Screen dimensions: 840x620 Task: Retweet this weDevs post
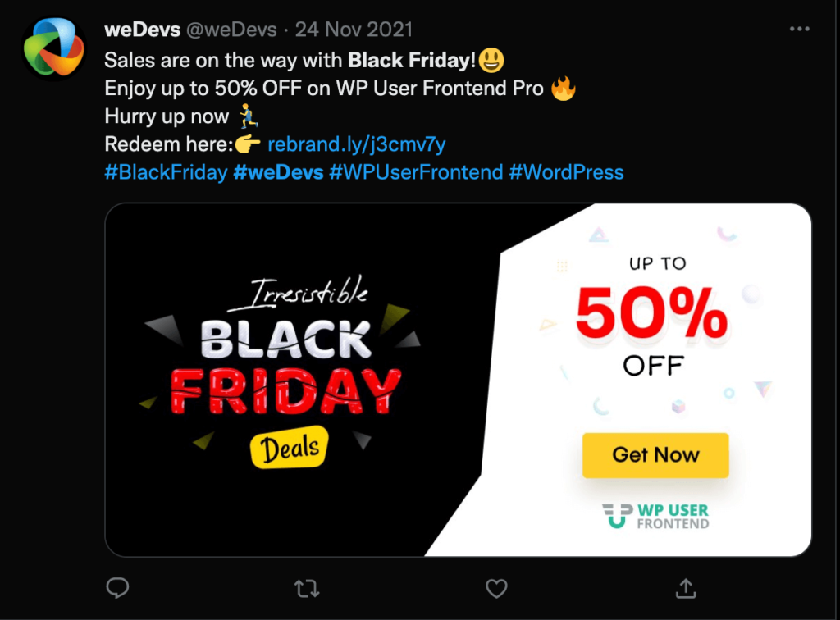307,587
